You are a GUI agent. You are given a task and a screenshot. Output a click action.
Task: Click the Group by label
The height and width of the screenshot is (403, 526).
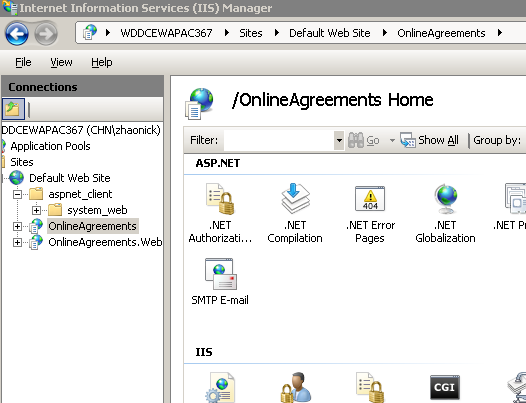click(x=497, y=140)
